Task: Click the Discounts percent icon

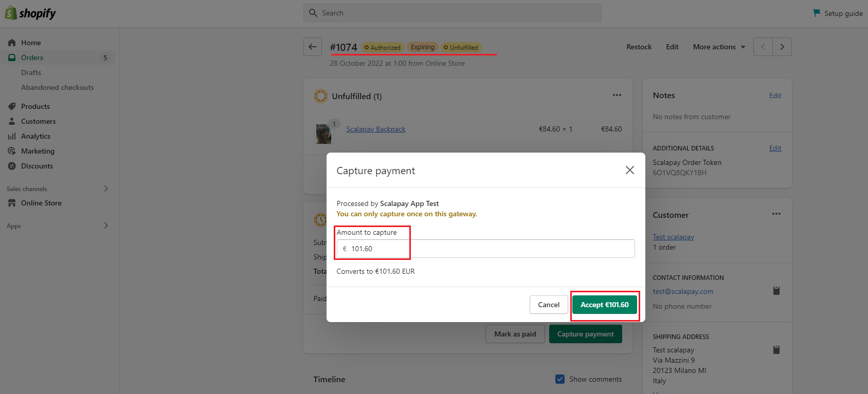Action: point(12,166)
